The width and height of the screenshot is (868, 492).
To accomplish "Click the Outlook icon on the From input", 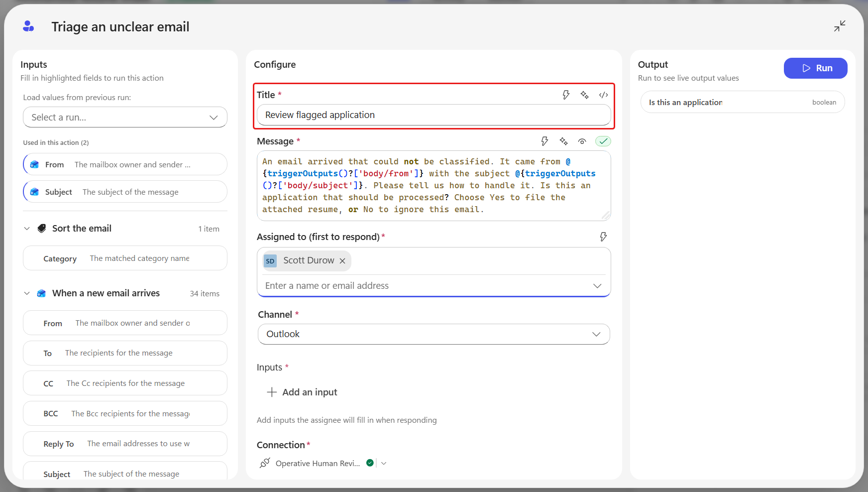I will 34,164.
